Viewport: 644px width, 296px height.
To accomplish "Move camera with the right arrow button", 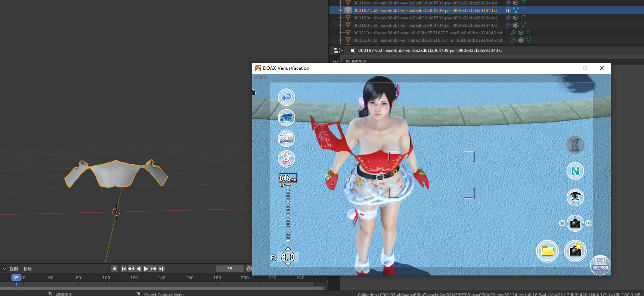I will [x=588, y=223].
